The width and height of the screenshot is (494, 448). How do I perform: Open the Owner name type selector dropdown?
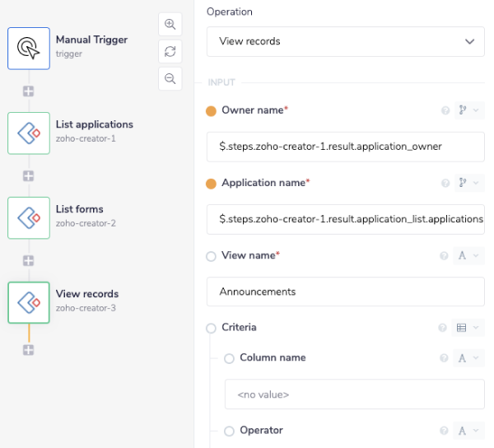(x=468, y=110)
